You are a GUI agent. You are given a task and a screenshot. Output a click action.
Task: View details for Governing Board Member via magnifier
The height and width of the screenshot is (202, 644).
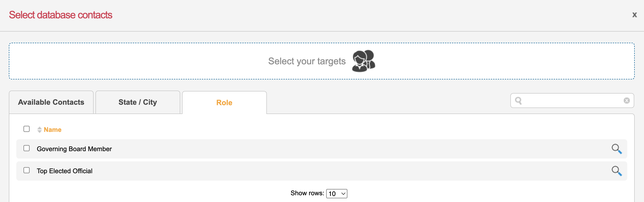point(617,149)
